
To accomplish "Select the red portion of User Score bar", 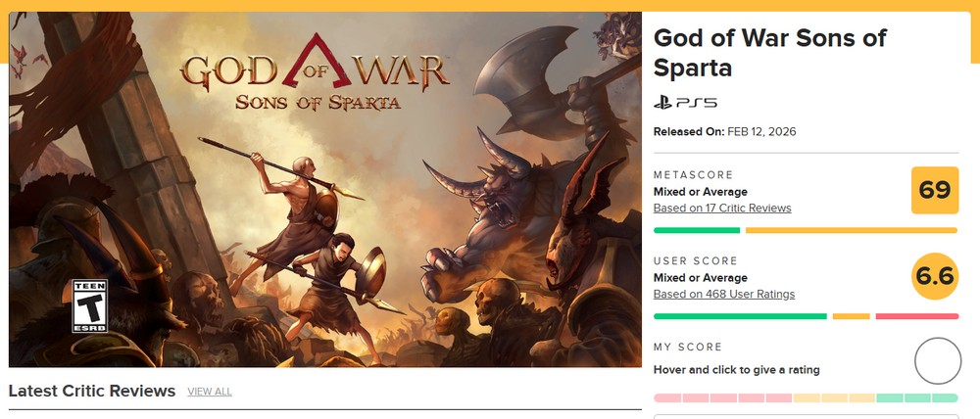I will 916,316.
